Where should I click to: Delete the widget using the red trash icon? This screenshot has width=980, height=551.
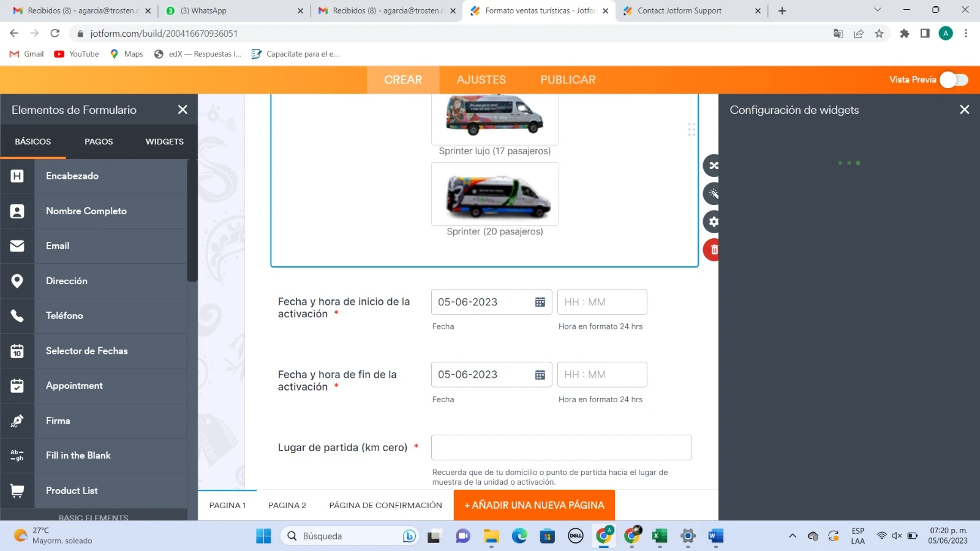(713, 250)
